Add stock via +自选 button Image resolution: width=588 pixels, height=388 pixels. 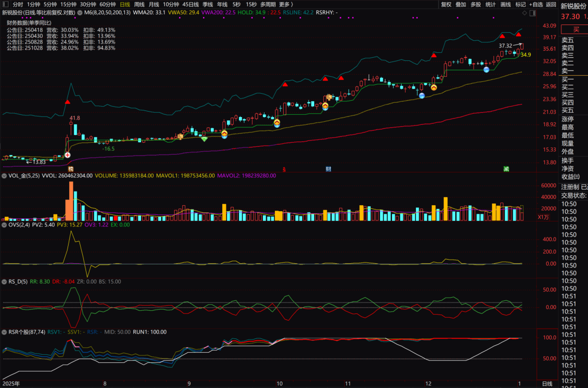[x=536, y=4]
